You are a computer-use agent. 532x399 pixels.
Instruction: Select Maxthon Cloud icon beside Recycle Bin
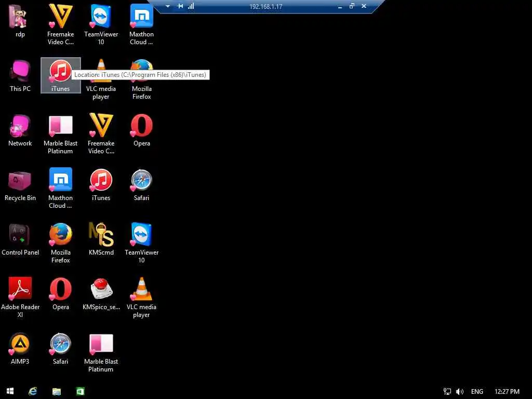coord(60,189)
